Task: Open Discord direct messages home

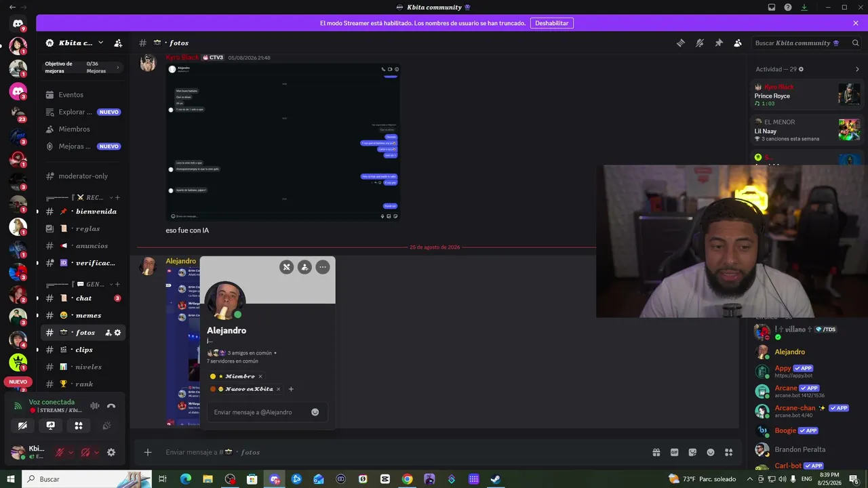Action: pyautogui.click(x=18, y=24)
